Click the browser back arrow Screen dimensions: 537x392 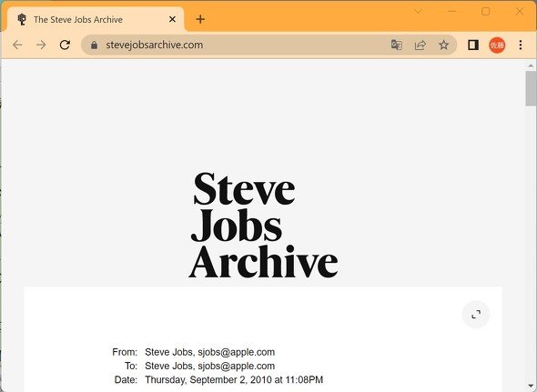(17, 45)
